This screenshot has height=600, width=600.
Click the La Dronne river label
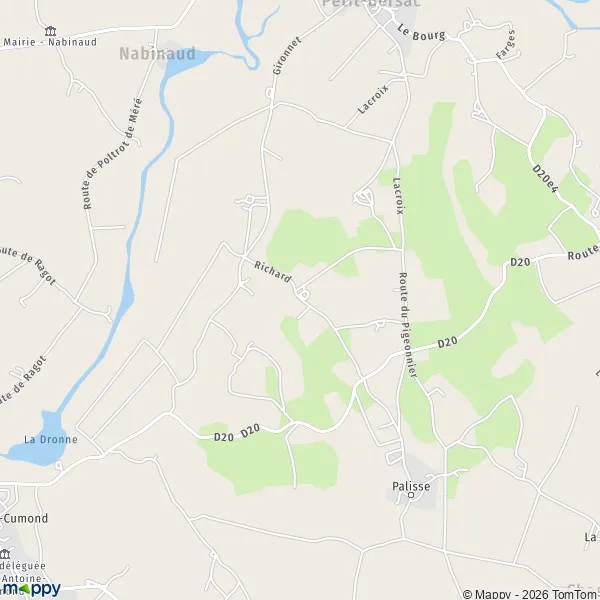[51, 439]
